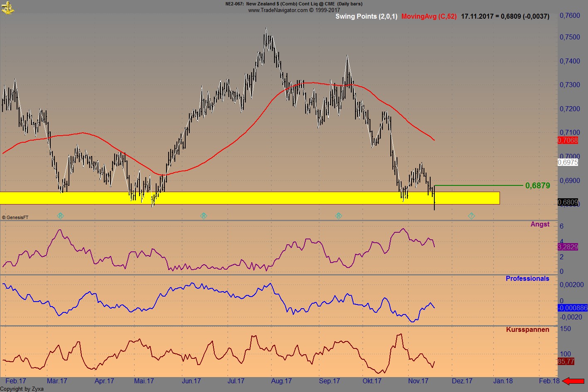
Task: Click the 0,7000 price axis label
Action: 570,156
